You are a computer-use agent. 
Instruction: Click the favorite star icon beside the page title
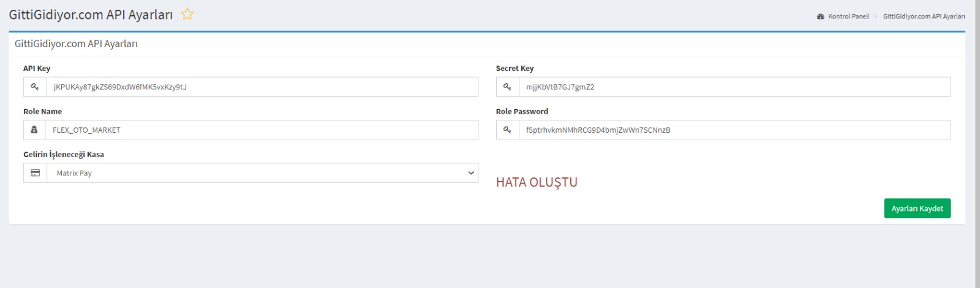[x=187, y=14]
